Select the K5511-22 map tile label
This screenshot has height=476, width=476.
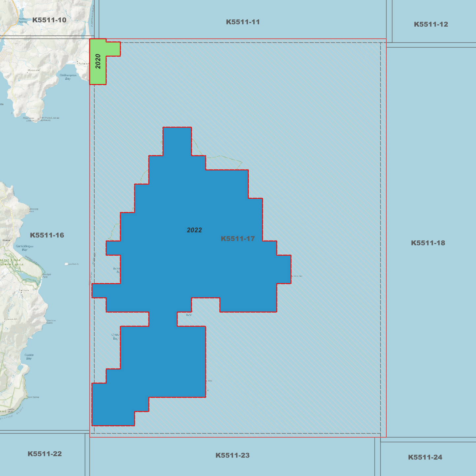pos(45,454)
